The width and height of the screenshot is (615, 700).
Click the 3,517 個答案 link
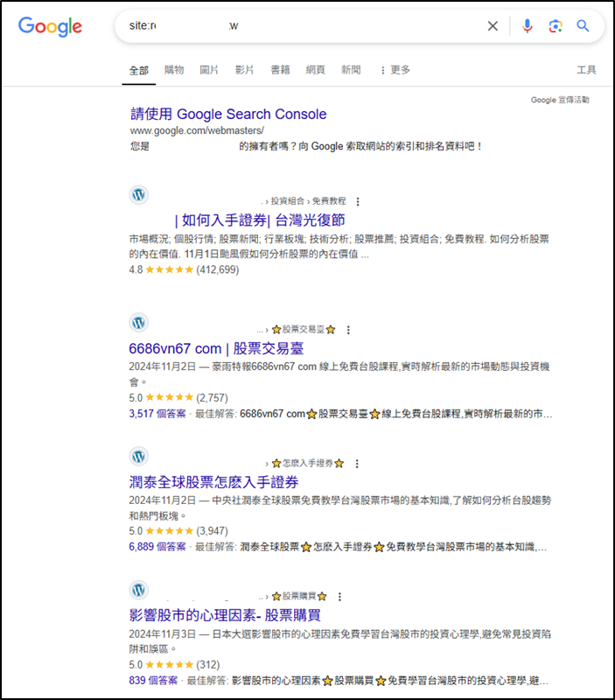[157, 413]
